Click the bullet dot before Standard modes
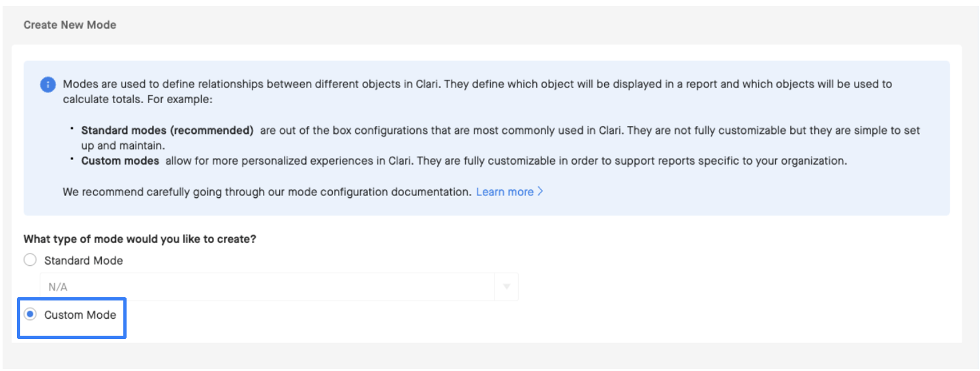980x371 pixels. [72, 129]
